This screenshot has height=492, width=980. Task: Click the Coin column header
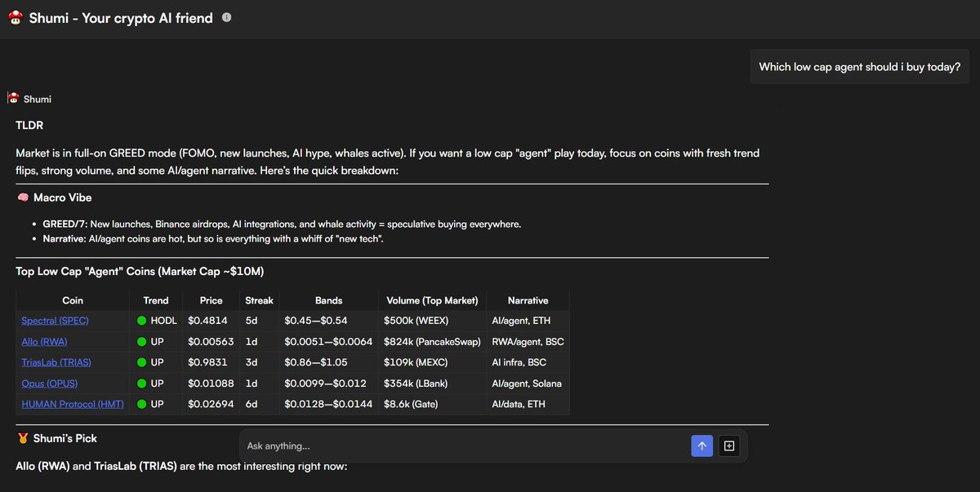[73, 300]
